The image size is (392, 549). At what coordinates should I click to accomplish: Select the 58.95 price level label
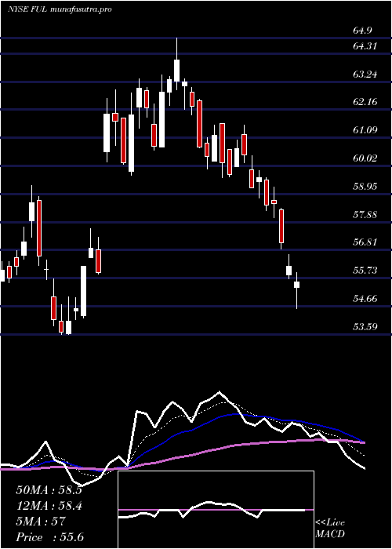pos(365,187)
